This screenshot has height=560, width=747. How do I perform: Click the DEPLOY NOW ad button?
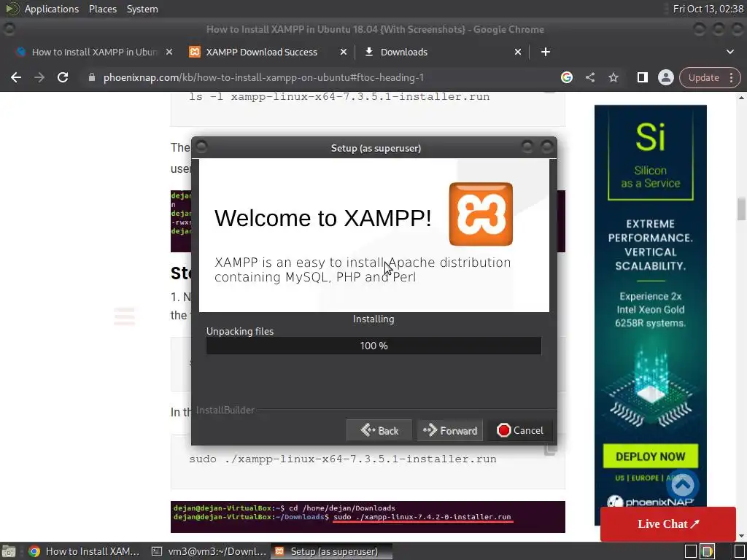click(x=650, y=456)
